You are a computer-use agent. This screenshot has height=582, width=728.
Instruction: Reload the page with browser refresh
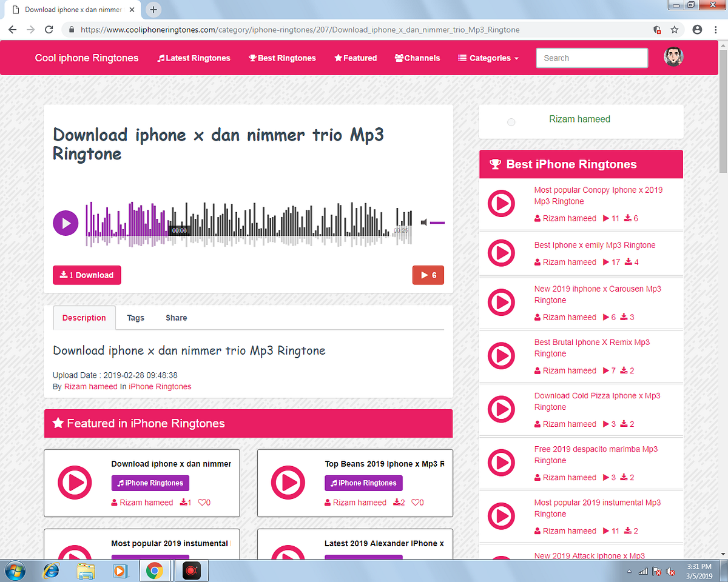49,29
